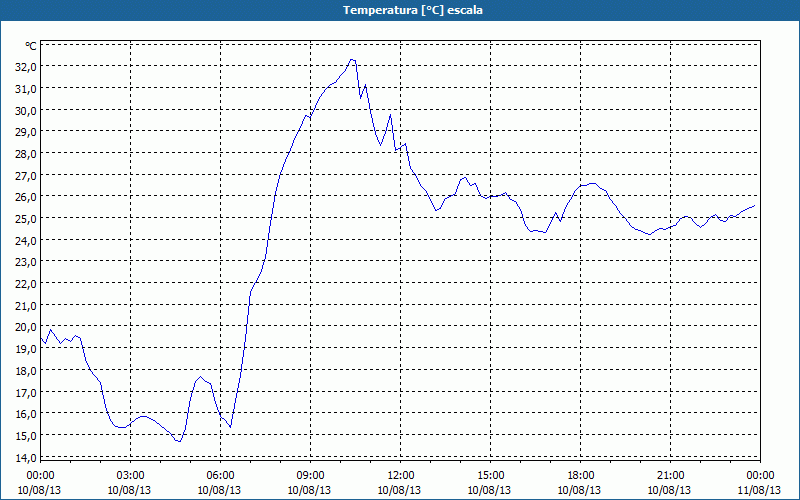The height and width of the screenshot is (500, 800).
Task: Click the temperature curve peak near 32 °C
Action: [x=352, y=60]
